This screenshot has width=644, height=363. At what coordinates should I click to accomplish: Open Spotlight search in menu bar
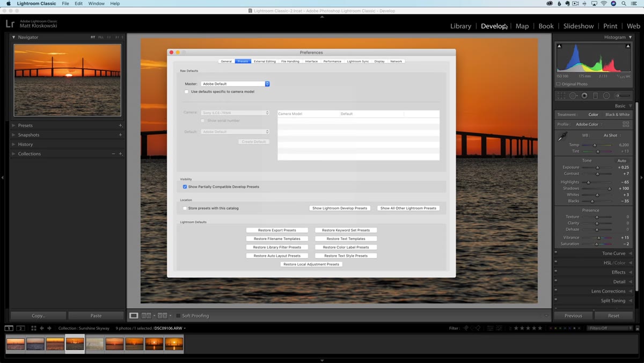[624, 3]
